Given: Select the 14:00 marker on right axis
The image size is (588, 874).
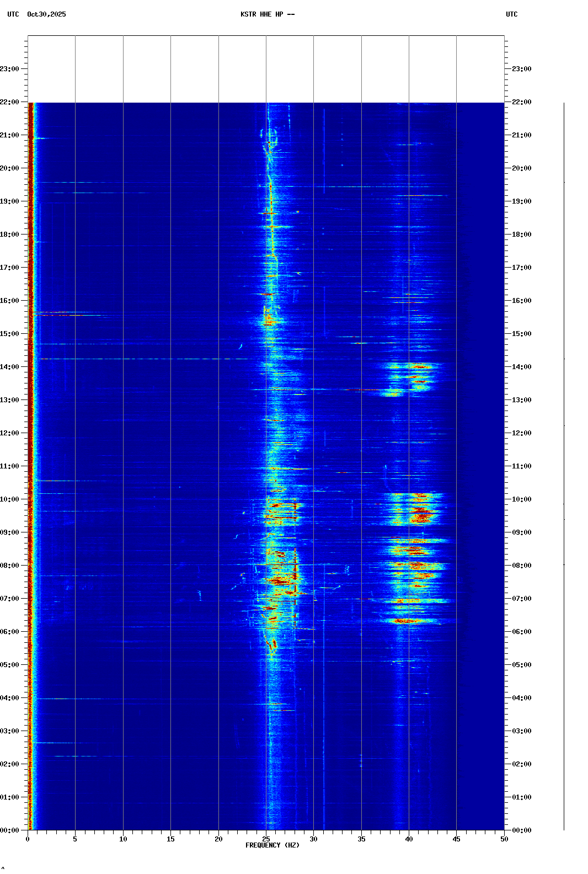Looking at the screenshot, I should pos(521,367).
